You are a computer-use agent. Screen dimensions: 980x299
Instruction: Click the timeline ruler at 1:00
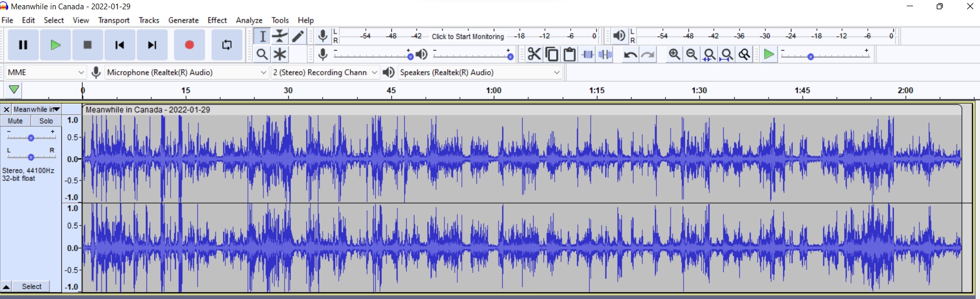click(x=493, y=91)
